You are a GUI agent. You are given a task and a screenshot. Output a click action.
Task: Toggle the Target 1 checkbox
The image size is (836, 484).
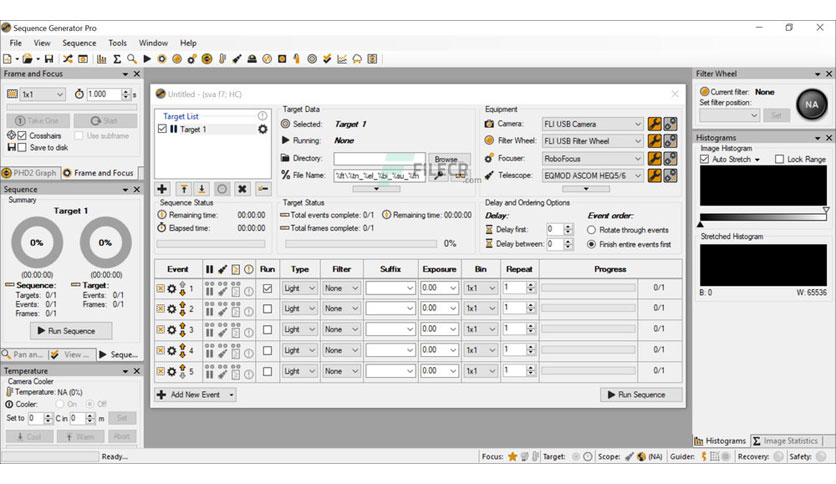163,129
